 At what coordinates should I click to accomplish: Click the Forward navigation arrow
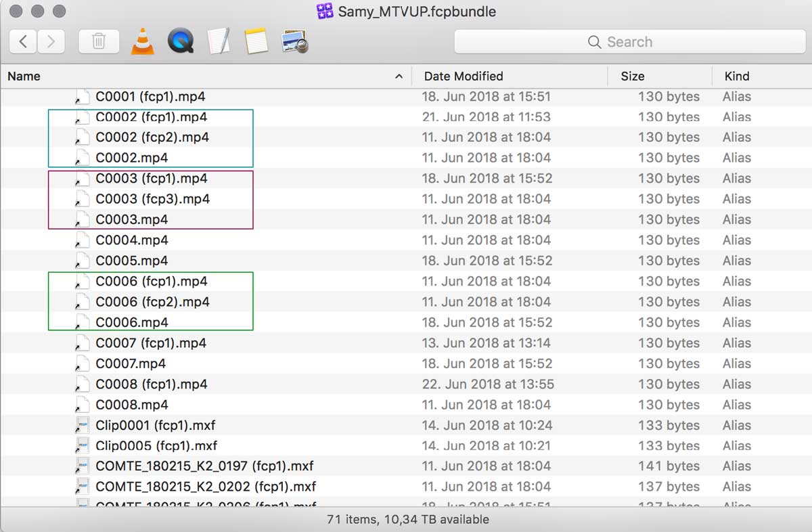pyautogui.click(x=51, y=42)
